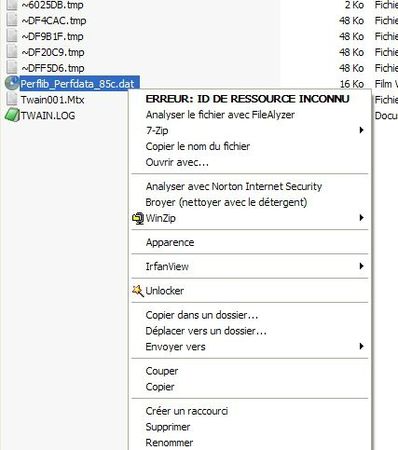Expand the IrfanView submenu arrow
Screen dimensions: 398x450
pos(361,266)
